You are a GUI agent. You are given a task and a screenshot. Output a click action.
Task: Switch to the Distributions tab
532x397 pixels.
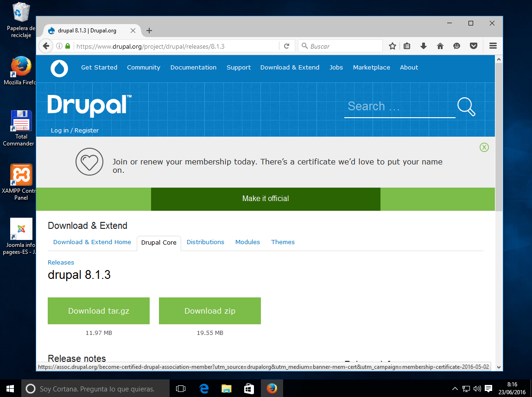pos(205,242)
